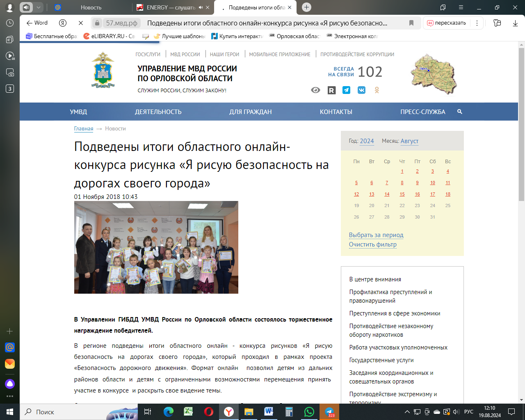The height and width of the screenshot is (420, 525).
Task: Bookmark this page with the bookmark icon
Action: pos(411,23)
